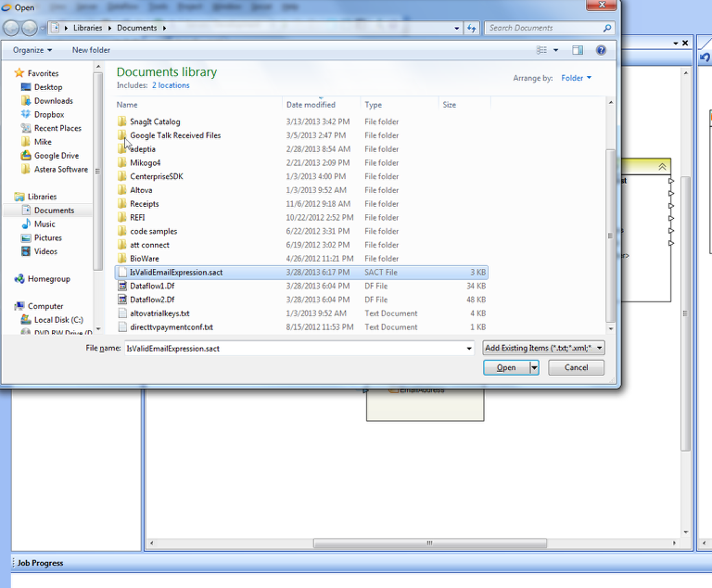Click the 2 locations link
Viewport: 712px width, 588px height.
[171, 85]
